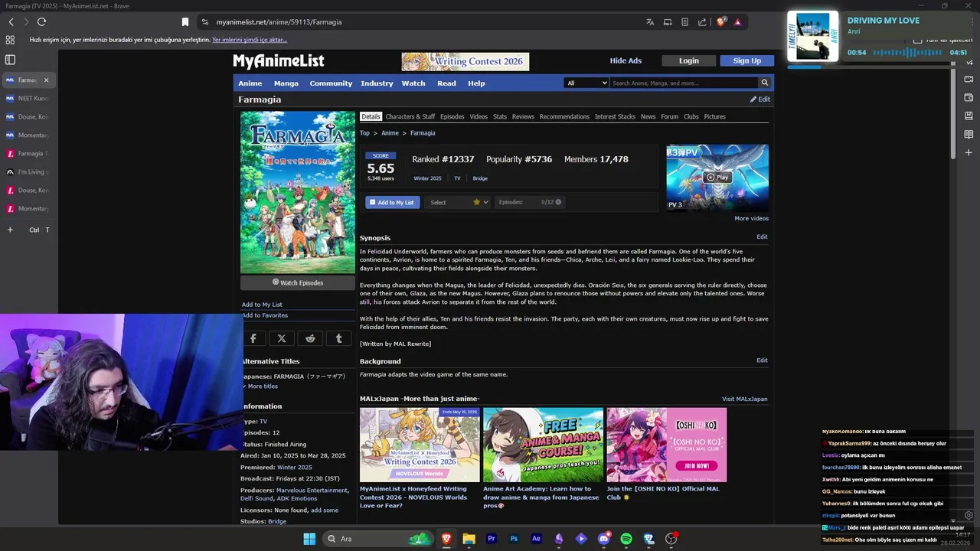Play the PV 3 video thumbnail
The width and height of the screenshot is (980, 551).
(x=717, y=177)
